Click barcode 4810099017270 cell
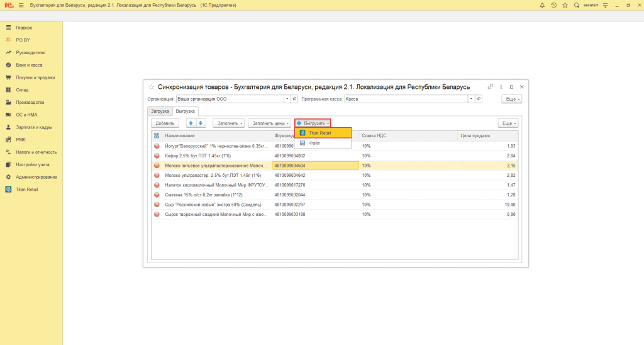The image size is (644, 345). click(x=316, y=185)
